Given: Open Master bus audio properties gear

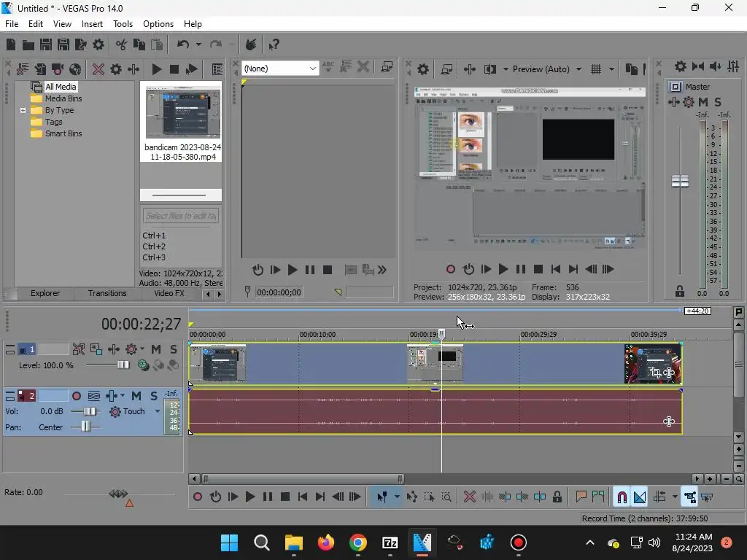Looking at the screenshot, I should point(681,66).
